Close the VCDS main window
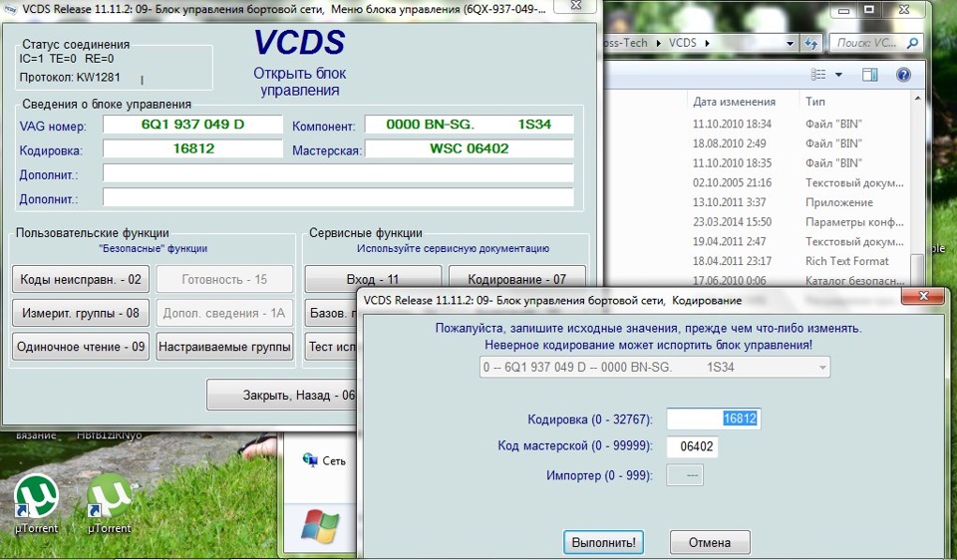 click(x=575, y=7)
